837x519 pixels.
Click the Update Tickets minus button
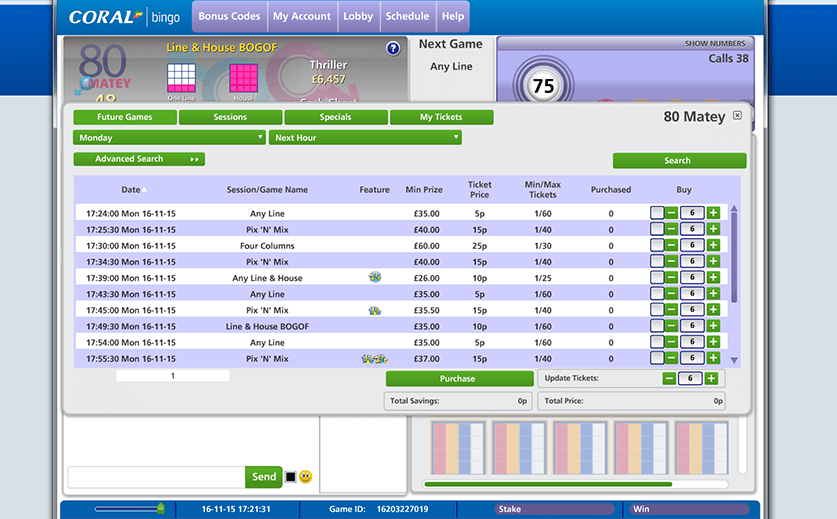(669, 379)
